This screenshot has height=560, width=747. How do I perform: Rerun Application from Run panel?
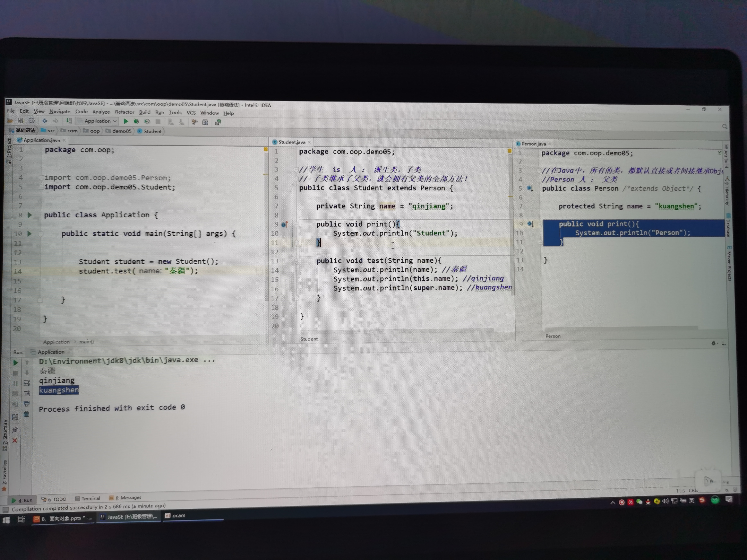pyautogui.click(x=15, y=362)
